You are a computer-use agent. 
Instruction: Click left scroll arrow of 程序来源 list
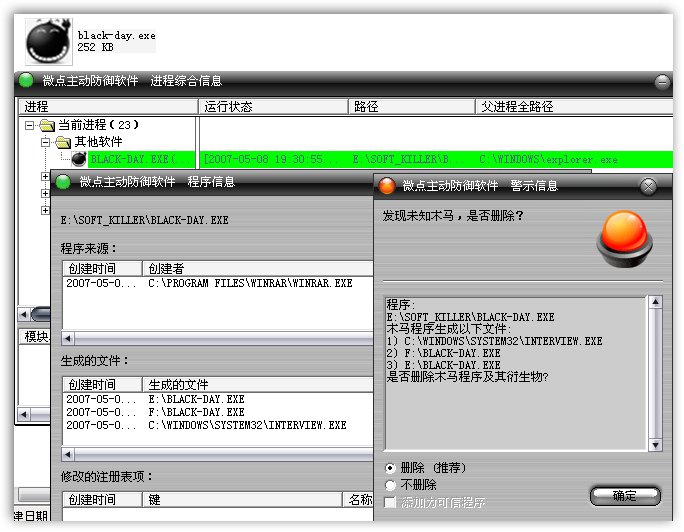click(x=68, y=338)
